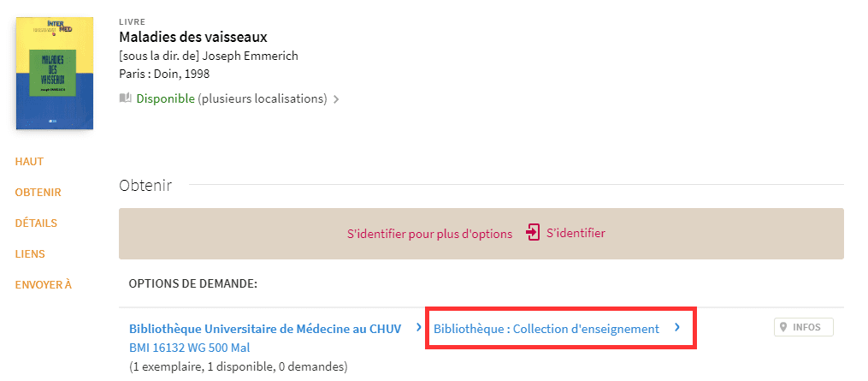Open the Maladies des vaisseaux cover thumbnail

55,74
